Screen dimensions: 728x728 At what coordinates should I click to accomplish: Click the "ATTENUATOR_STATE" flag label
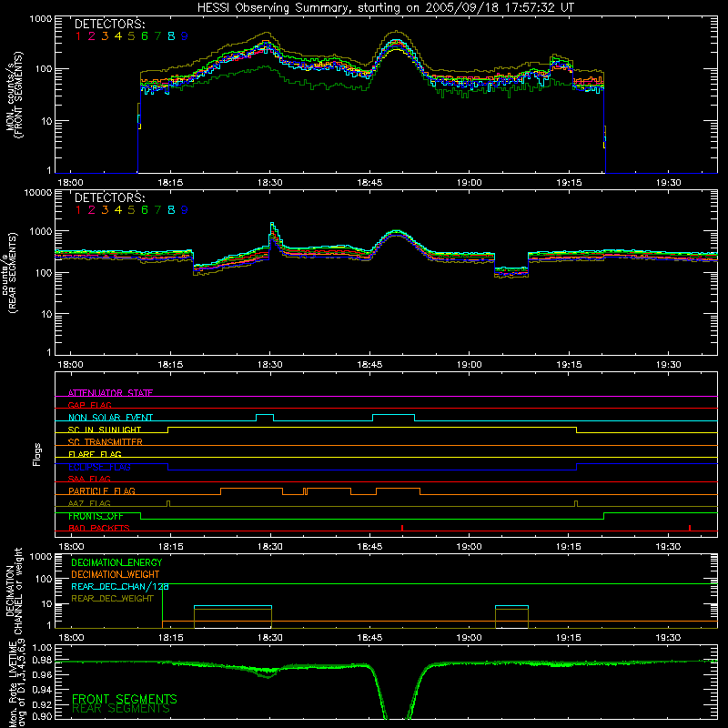[110, 393]
